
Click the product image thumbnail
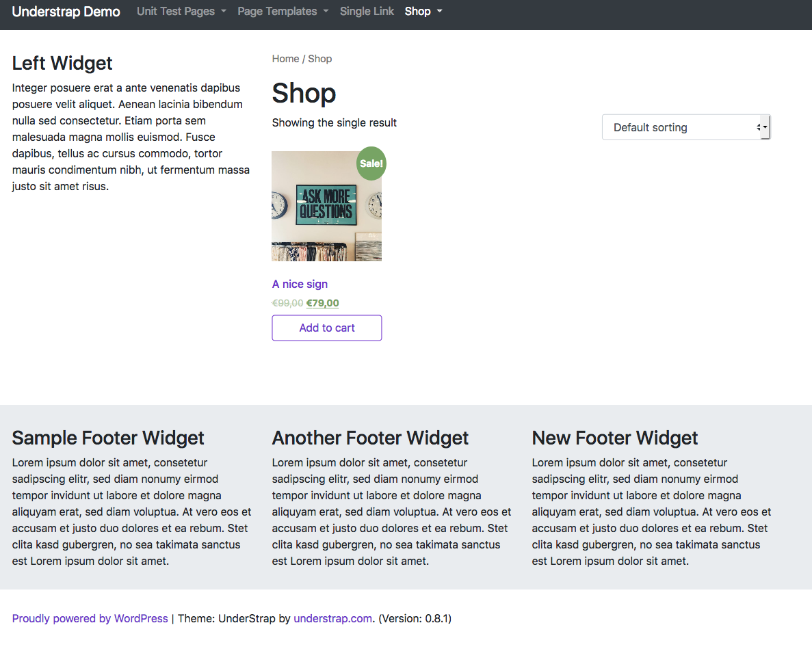(326, 205)
